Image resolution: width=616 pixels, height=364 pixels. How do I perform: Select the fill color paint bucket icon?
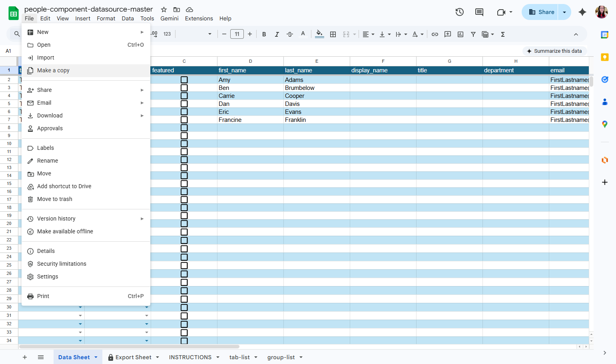point(319,34)
